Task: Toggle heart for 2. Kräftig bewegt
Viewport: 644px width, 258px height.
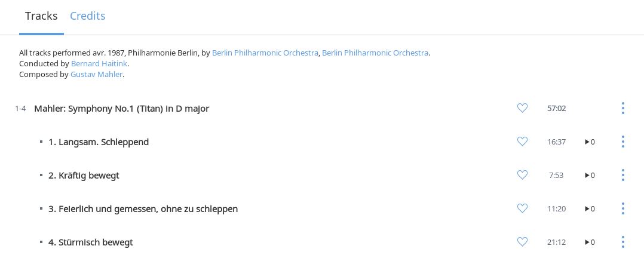Action: pyautogui.click(x=522, y=175)
